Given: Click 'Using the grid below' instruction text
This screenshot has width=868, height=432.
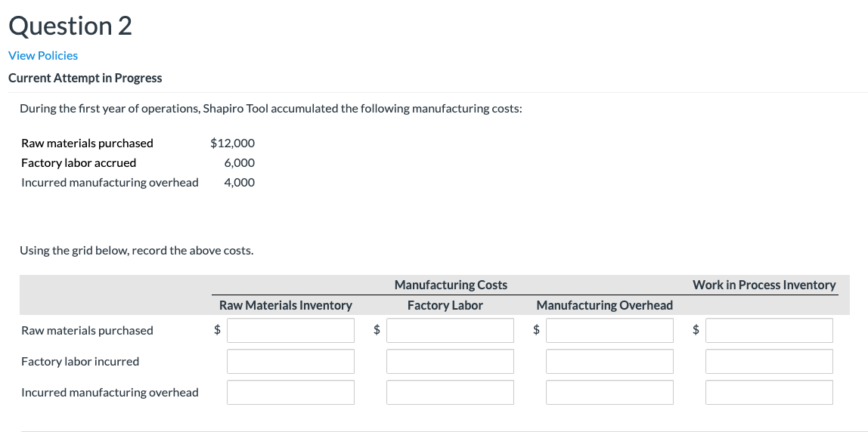Looking at the screenshot, I should coord(137,251).
